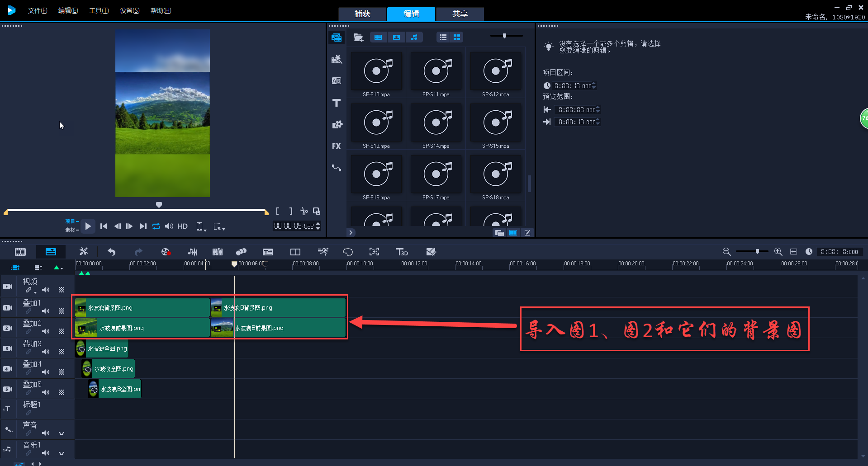Switch to the 共享 tab
Viewport: 868px width, 466px height.
point(460,14)
